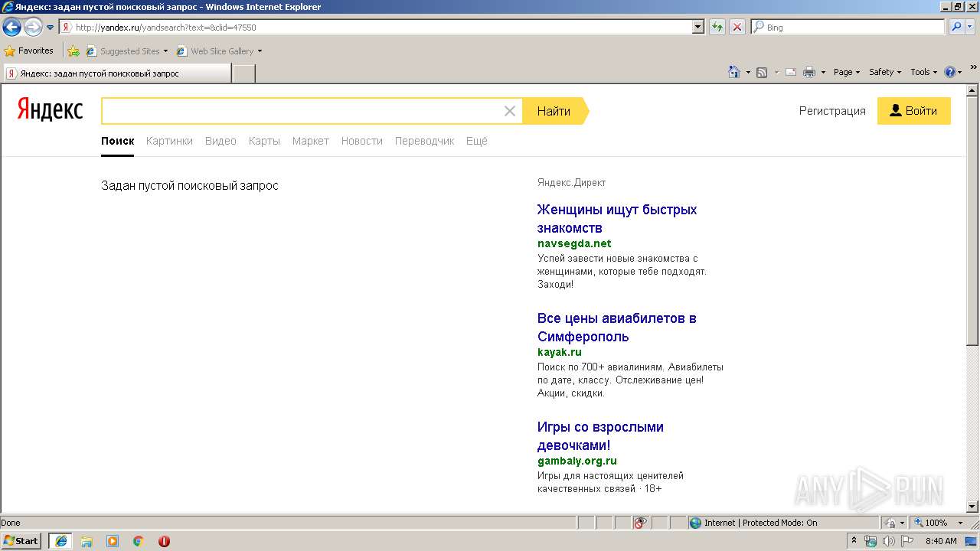Open the Safety menu
The width and height of the screenshot is (980, 551).
tap(885, 72)
